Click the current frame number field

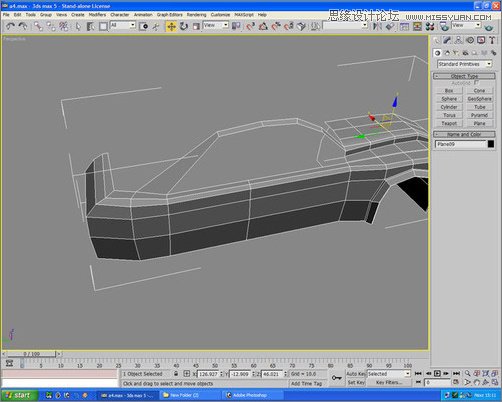pyautogui.click(x=437, y=383)
